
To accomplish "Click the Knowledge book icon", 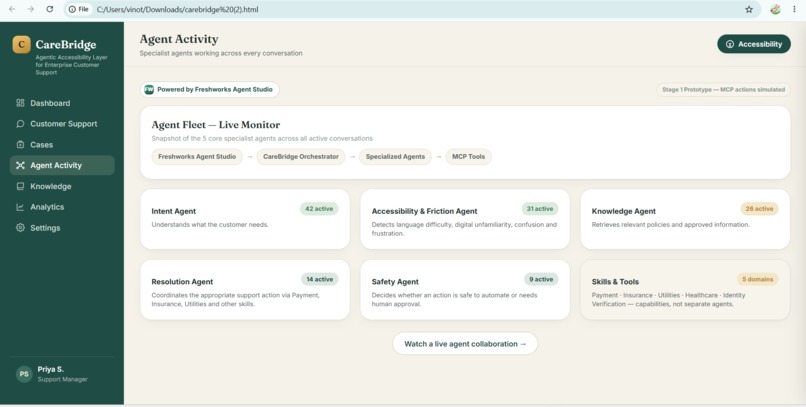I will [x=20, y=186].
